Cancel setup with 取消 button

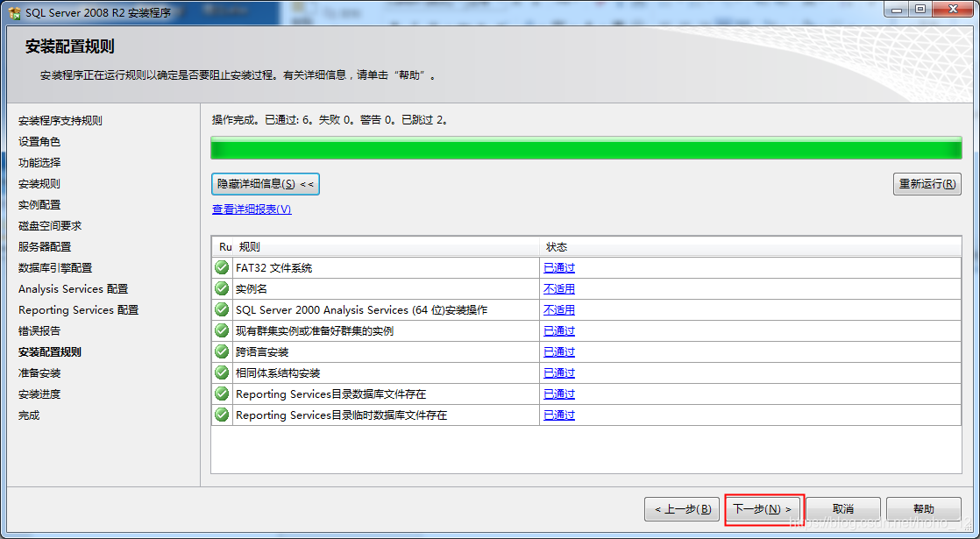pyautogui.click(x=843, y=509)
